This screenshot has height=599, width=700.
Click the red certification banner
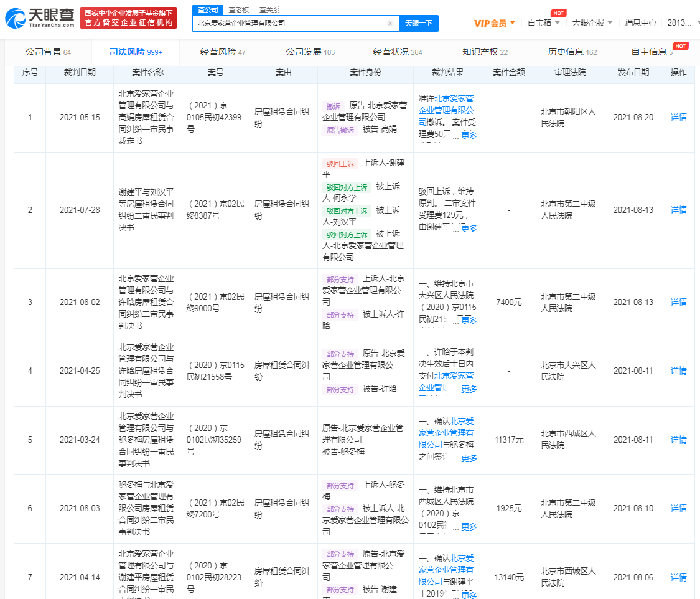tap(129, 18)
